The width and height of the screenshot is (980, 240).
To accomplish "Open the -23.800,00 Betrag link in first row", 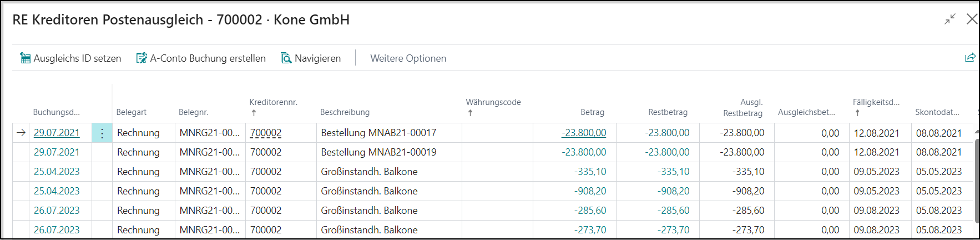I will pyautogui.click(x=584, y=133).
